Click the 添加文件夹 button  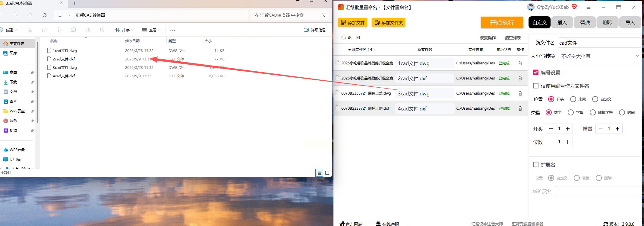388,23
